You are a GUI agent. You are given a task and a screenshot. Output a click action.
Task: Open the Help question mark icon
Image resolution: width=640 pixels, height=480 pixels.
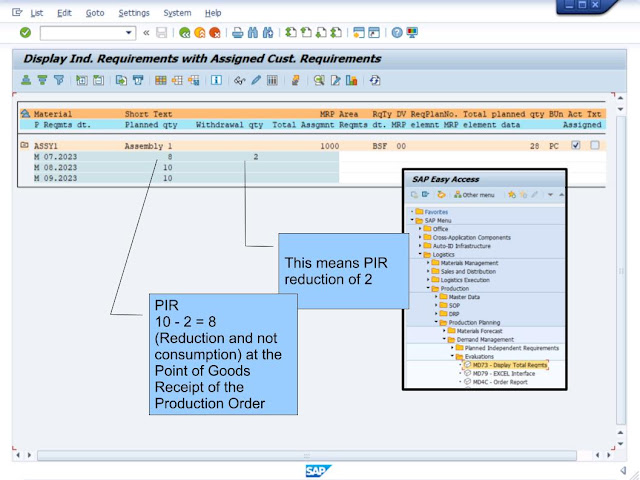pyautogui.click(x=397, y=32)
